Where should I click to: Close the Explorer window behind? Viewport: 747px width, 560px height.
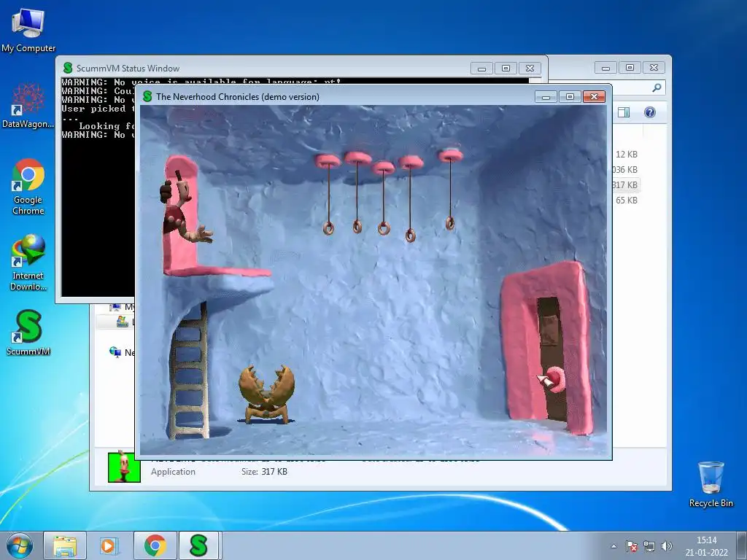point(654,68)
